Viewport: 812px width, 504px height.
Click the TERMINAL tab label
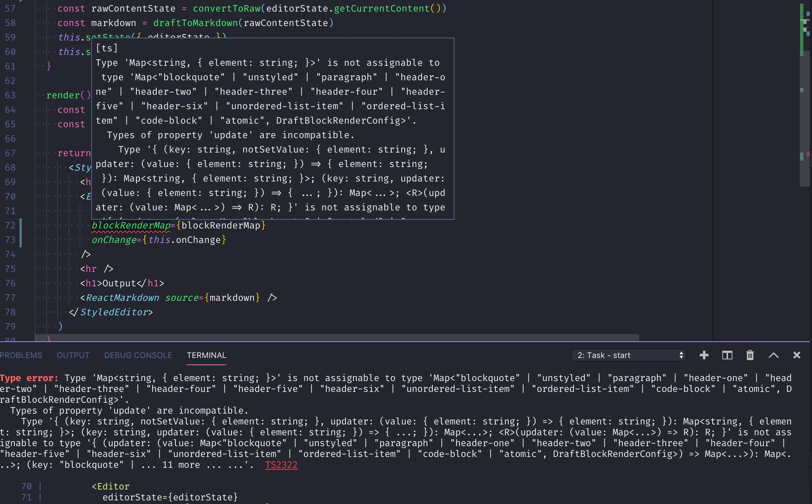point(206,355)
